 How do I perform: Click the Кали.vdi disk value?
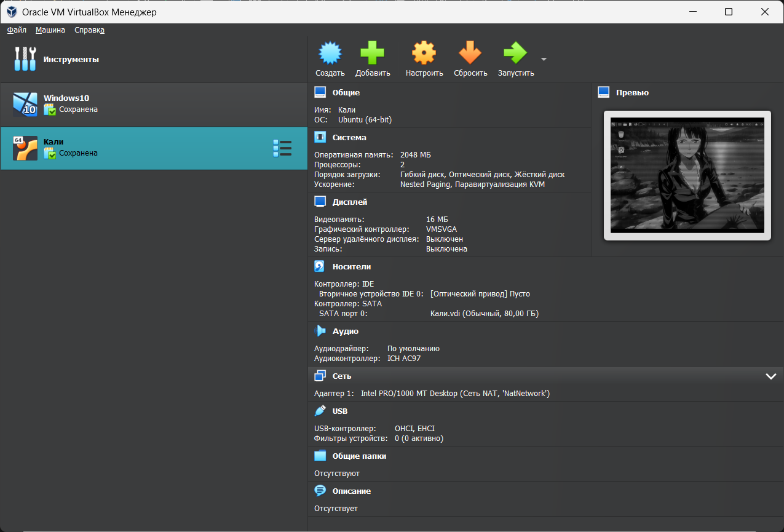485,313
